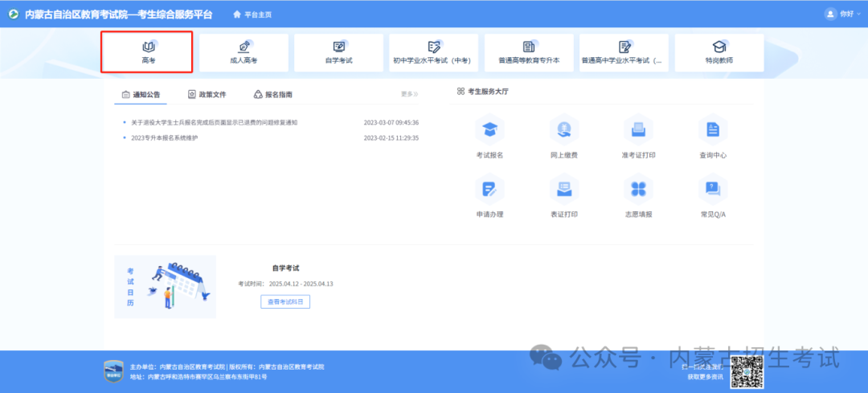Switch to the 报名指南 tab
Image resolution: width=868 pixels, height=393 pixels.
pyautogui.click(x=273, y=95)
